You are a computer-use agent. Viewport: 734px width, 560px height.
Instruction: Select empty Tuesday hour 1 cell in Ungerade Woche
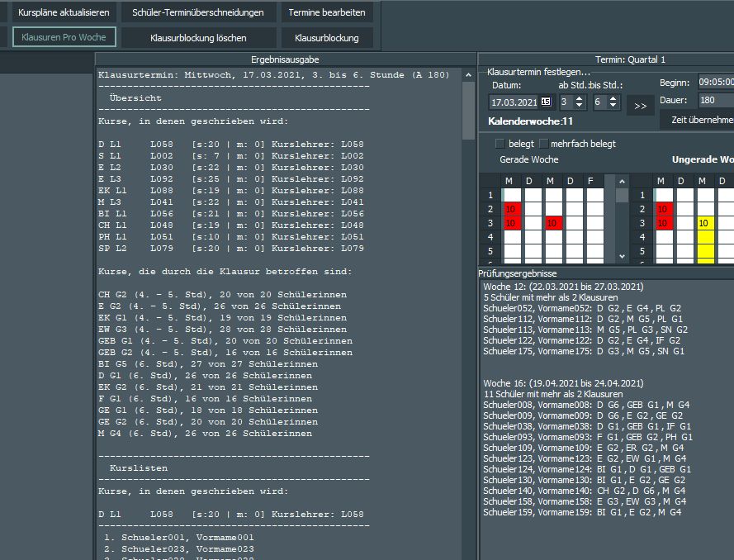[x=684, y=195]
